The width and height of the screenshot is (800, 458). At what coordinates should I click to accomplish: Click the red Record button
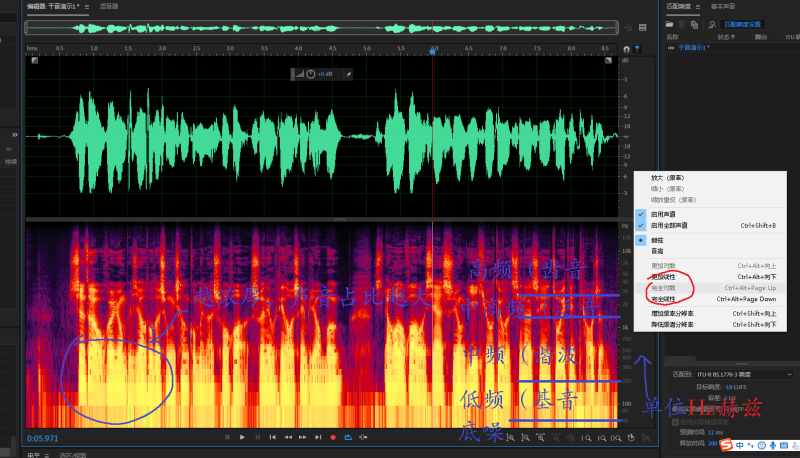(x=333, y=437)
